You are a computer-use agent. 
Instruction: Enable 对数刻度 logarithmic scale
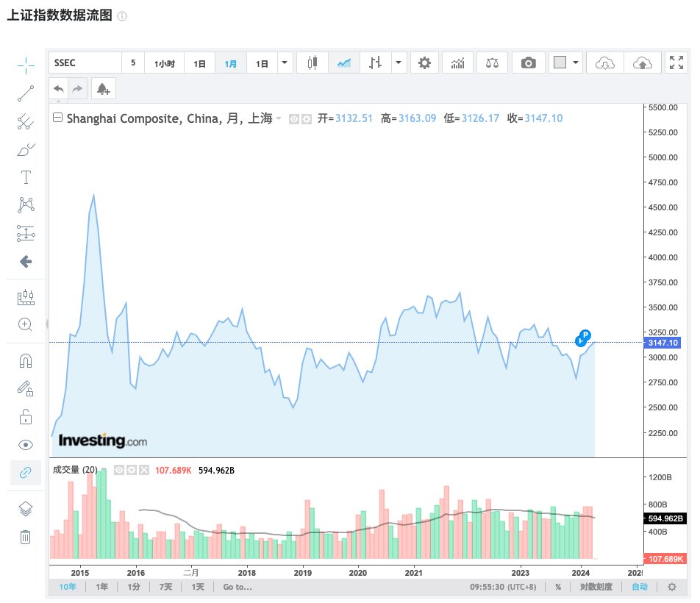594,587
